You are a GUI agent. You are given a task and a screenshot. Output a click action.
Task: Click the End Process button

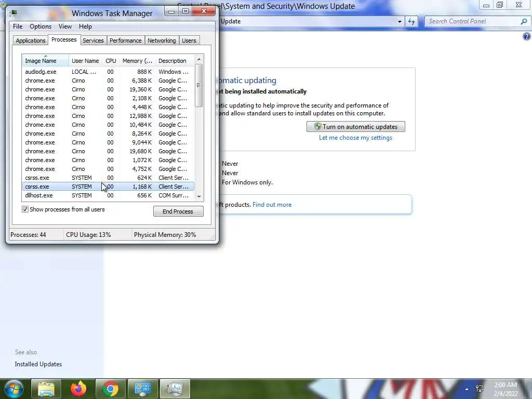178,211
